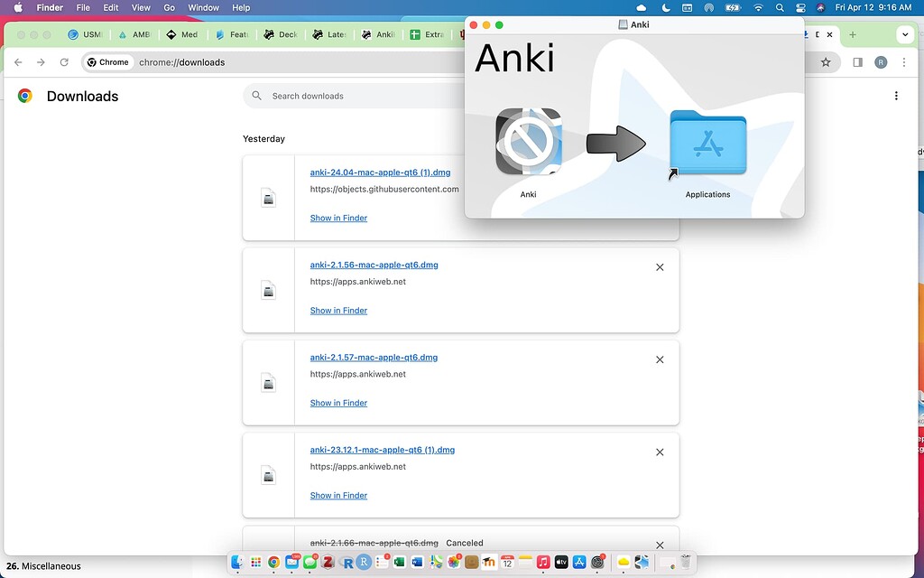
Task: Focus the Search downloads field
Action: pos(354,96)
